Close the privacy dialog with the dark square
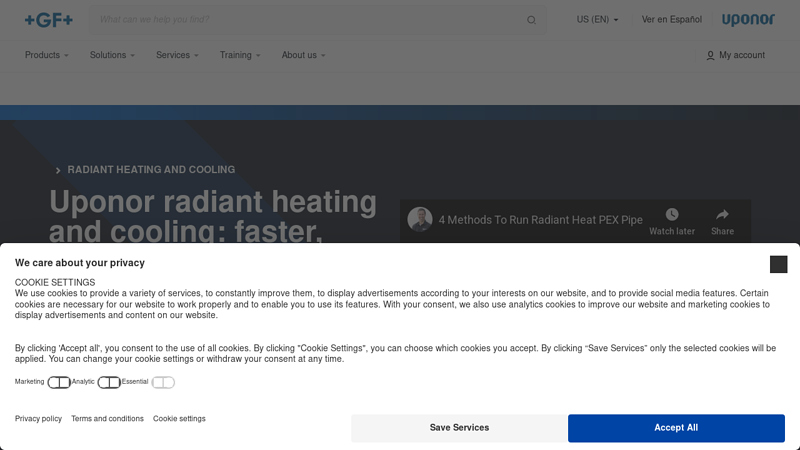Viewport: 800px width, 450px height. pyautogui.click(x=778, y=264)
